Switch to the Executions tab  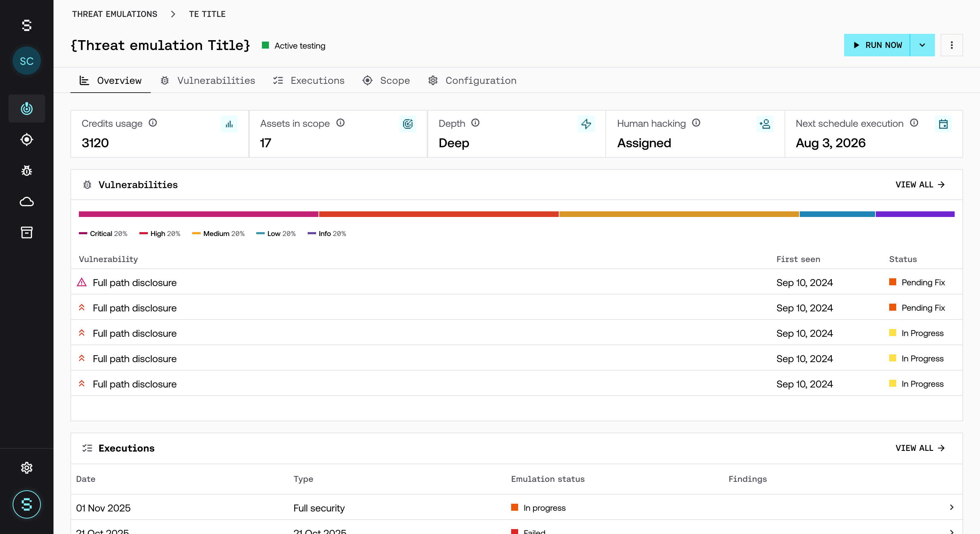pyautogui.click(x=308, y=81)
